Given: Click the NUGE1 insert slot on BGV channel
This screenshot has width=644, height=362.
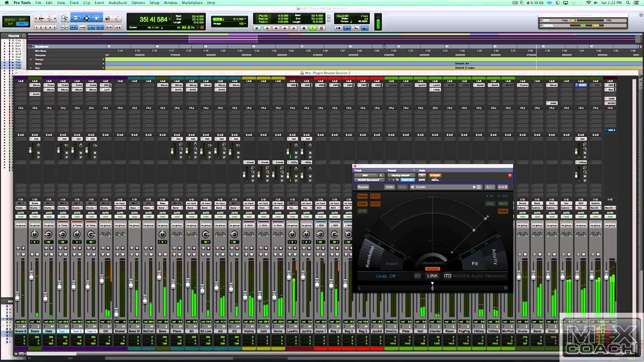Looking at the screenshot, I should pyautogui.click(x=582, y=85).
